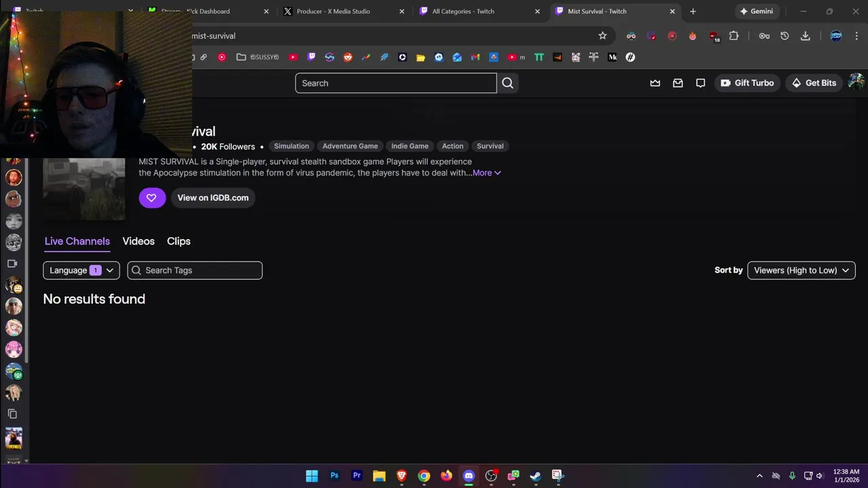Open the hashtag bookmark icon
The width and height of the screenshot is (868, 488).
pos(630,58)
